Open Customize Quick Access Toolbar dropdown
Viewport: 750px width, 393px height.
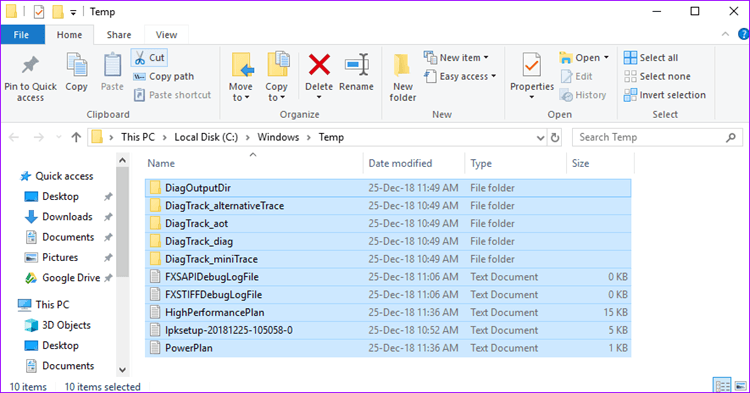click(73, 12)
